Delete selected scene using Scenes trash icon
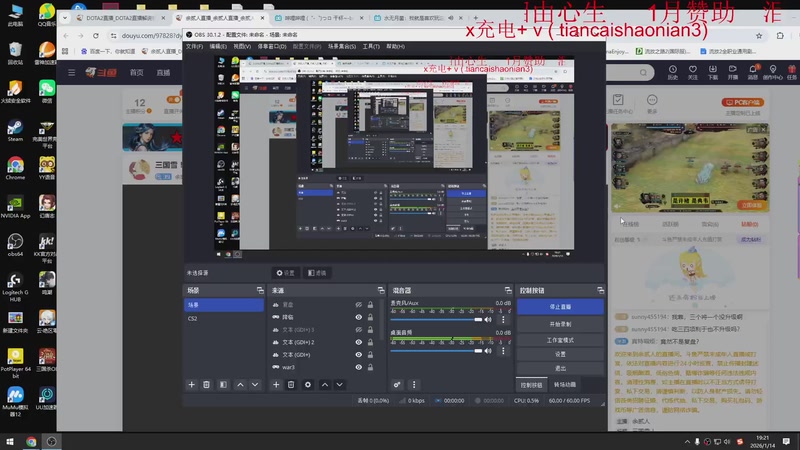 (207, 385)
